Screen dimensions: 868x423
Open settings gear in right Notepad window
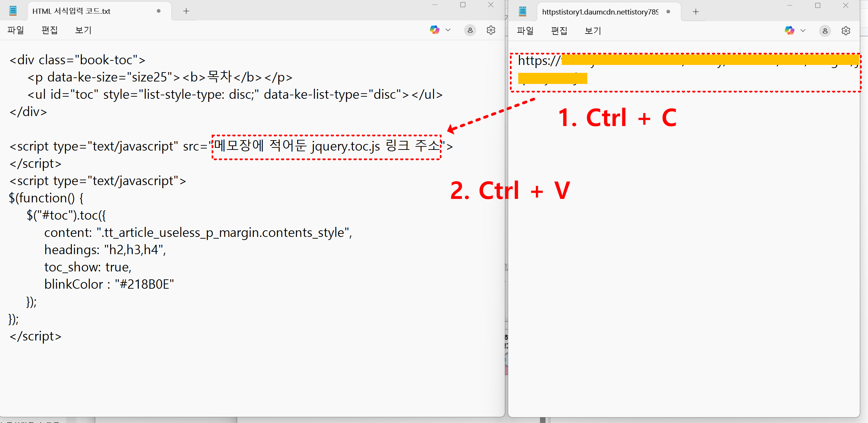[846, 31]
